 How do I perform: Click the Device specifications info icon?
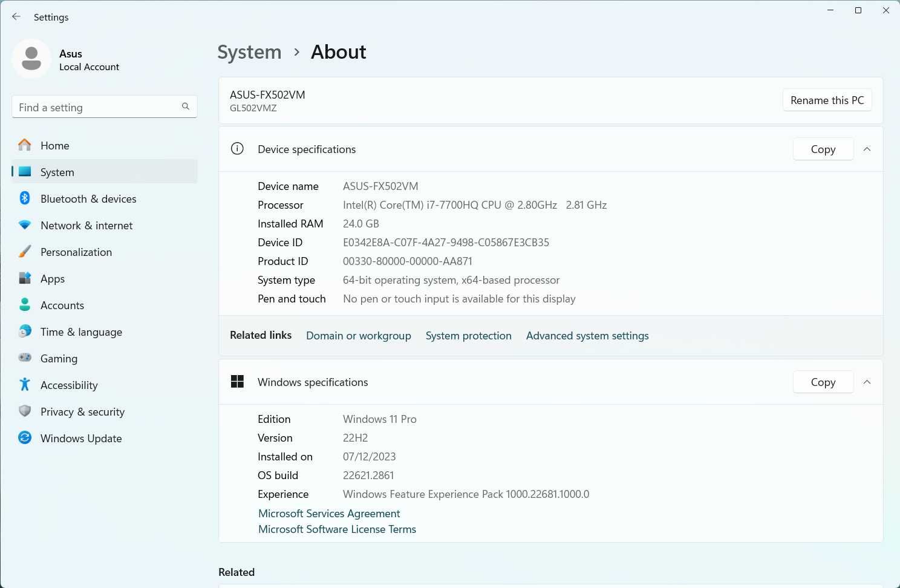click(x=237, y=149)
